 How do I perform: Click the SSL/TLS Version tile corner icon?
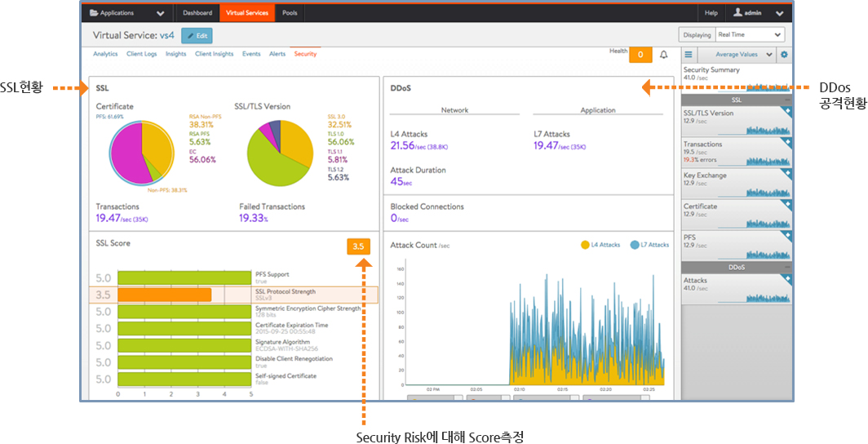pos(788,110)
